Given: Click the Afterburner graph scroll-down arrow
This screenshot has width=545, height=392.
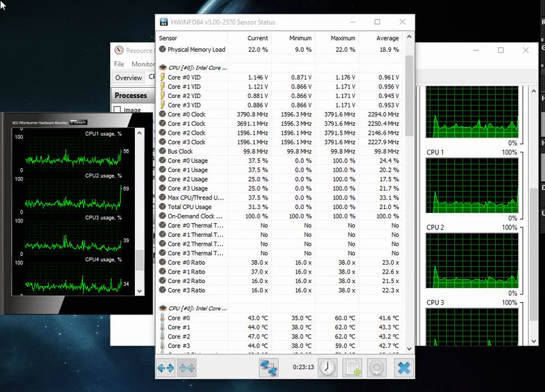Looking at the screenshot, I should (x=140, y=291).
